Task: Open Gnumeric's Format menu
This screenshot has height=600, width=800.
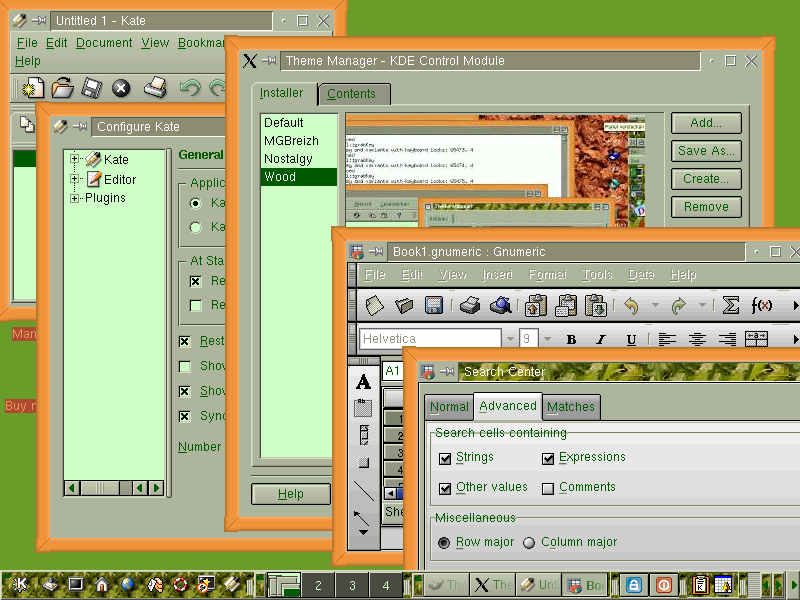Action: coord(547,275)
